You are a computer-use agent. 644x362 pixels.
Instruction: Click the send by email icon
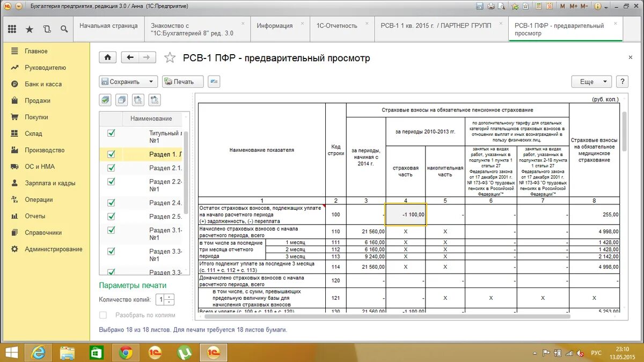[x=214, y=82]
